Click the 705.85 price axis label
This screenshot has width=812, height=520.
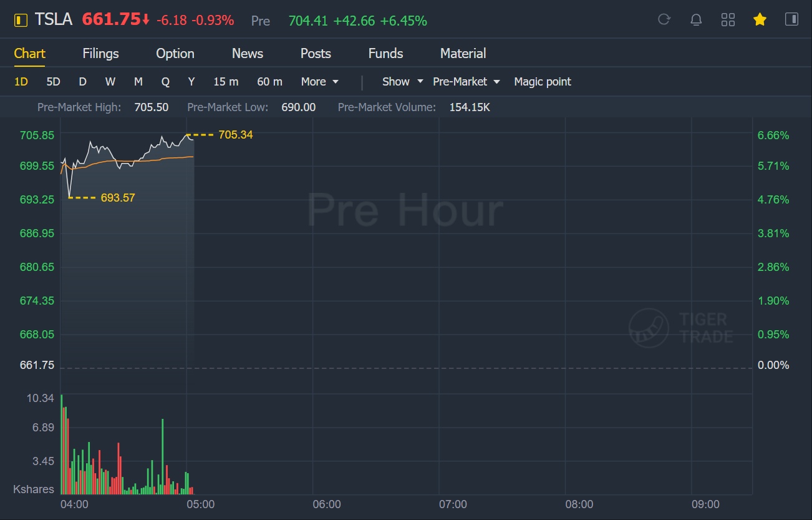[37, 135]
